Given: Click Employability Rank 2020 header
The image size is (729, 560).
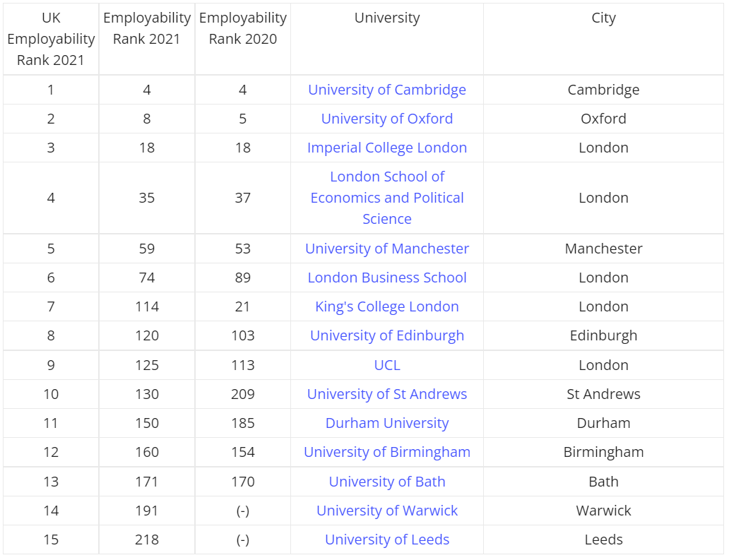Looking at the screenshot, I should [x=242, y=28].
